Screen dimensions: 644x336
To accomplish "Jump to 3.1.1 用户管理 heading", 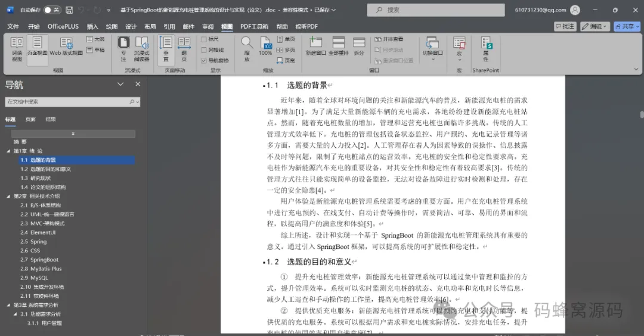I will [x=44, y=323].
